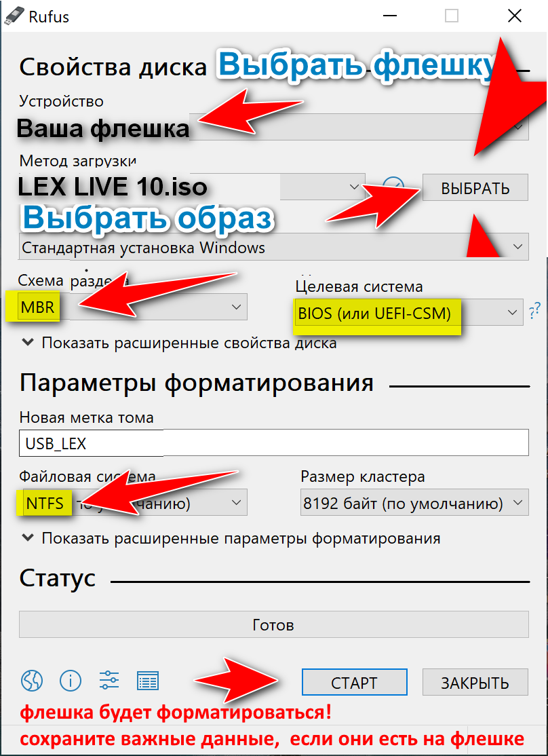Screen dimensions: 548x756
Task: Click the Rufus USB drive title icon
Action: (14, 16)
